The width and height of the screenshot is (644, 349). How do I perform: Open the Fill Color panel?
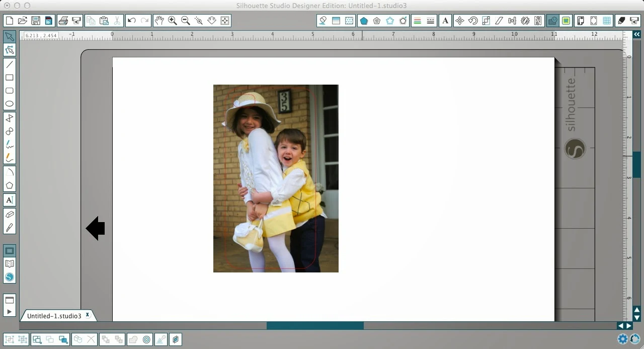322,21
